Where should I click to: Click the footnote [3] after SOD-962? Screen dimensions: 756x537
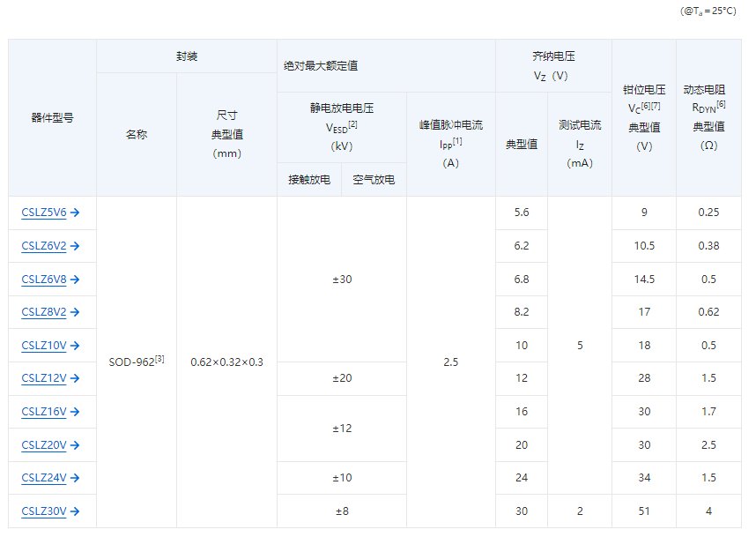tap(159, 359)
